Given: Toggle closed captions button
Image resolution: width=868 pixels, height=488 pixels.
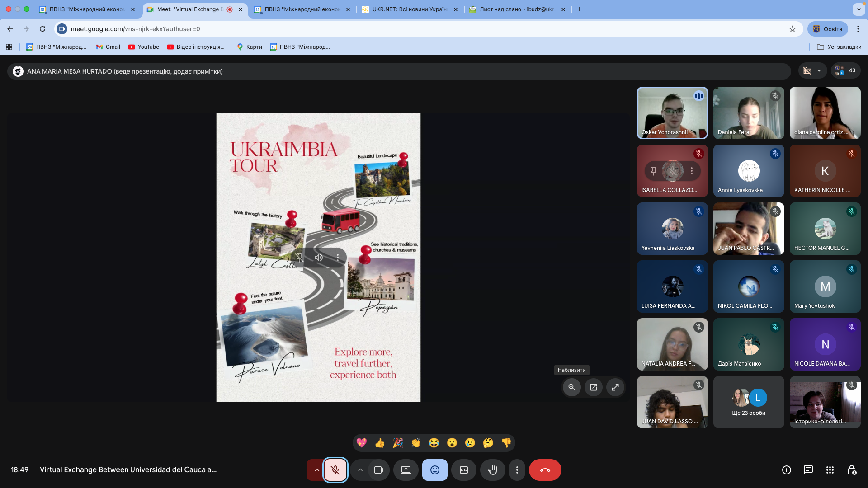Looking at the screenshot, I should point(463,470).
